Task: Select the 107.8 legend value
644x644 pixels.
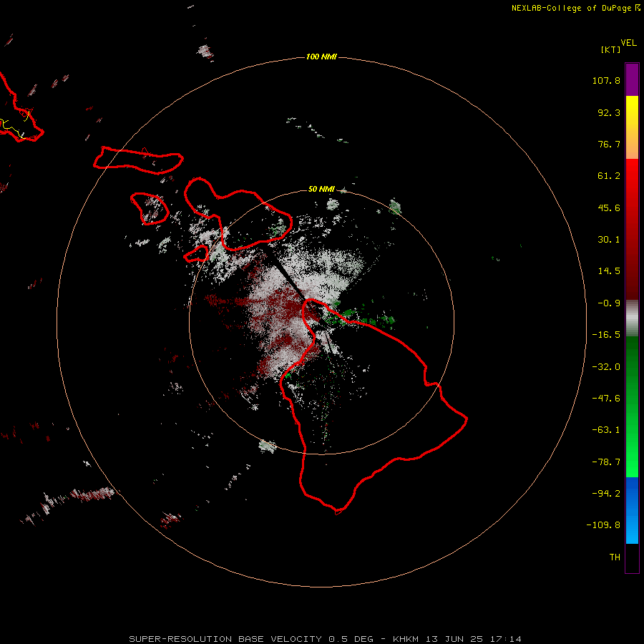Action: (606, 80)
